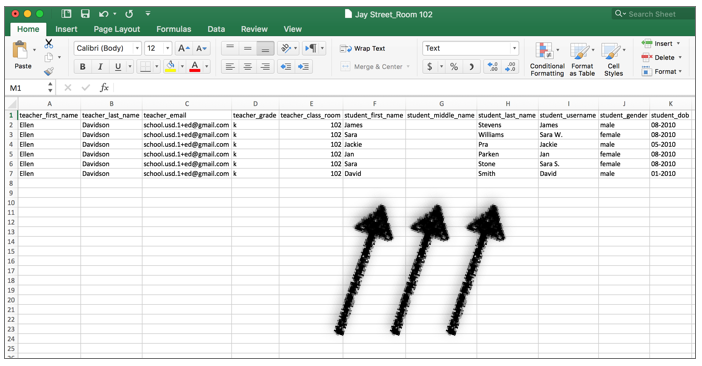Toggle Italic formatting
Viewport: 702px width, 366px height.
pyautogui.click(x=100, y=67)
